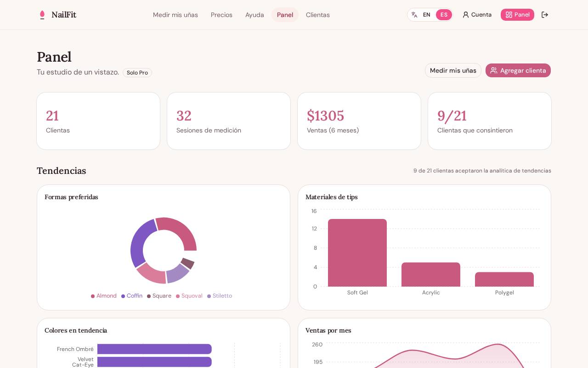Switch language to ES
This screenshot has width=588, height=368.
coord(444,15)
